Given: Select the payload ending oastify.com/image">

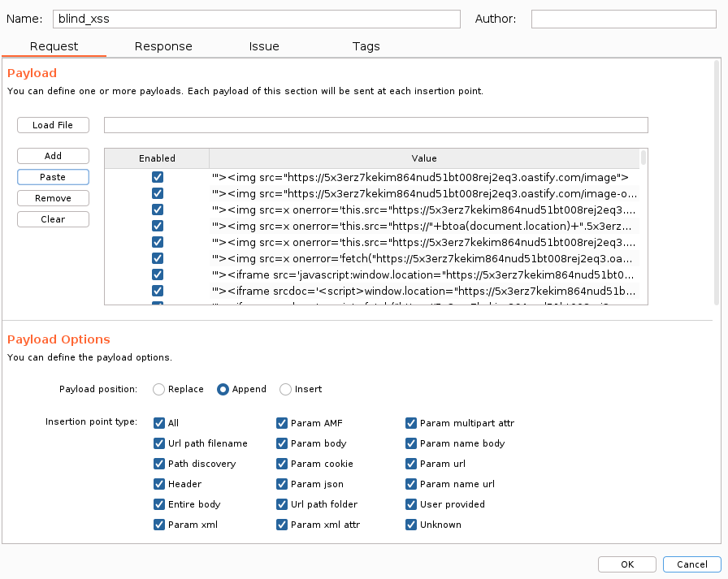Looking at the screenshot, I should click(424, 177).
